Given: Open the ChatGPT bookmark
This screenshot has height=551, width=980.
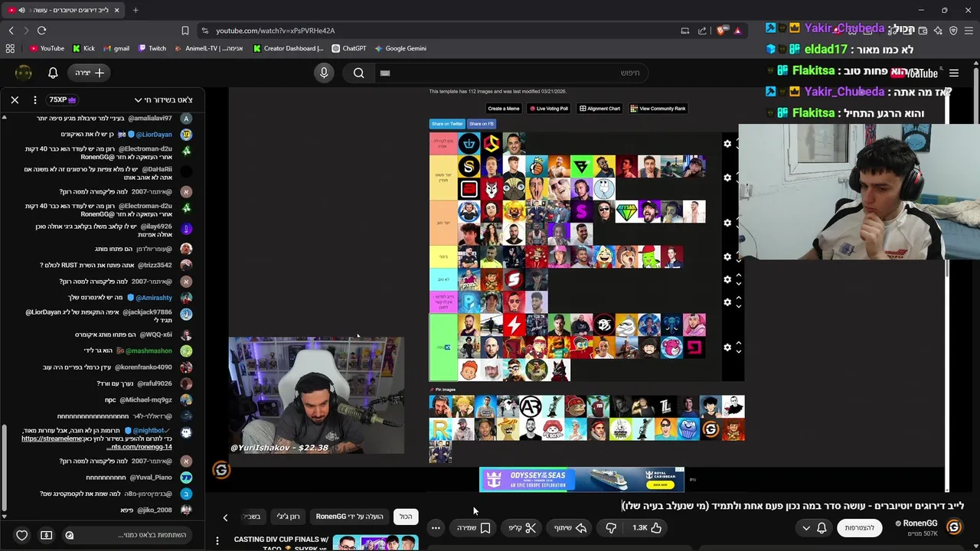Looking at the screenshot, I should pyautogui.click(x=349, y=48).
